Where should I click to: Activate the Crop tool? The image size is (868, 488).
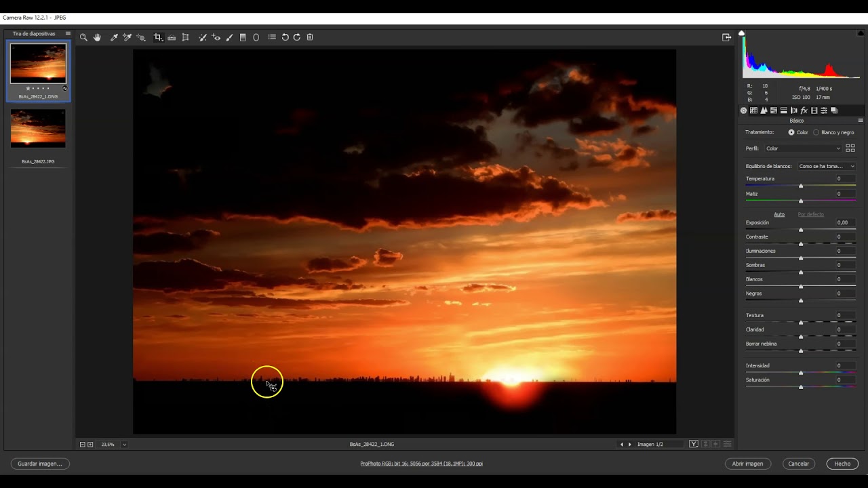[x=158, y=37]
